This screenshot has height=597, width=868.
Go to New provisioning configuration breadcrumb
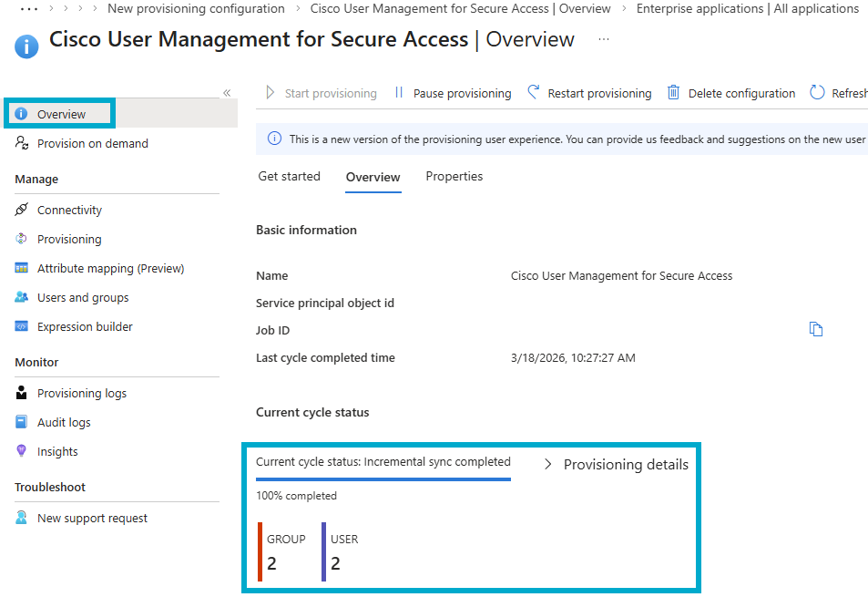196,9
